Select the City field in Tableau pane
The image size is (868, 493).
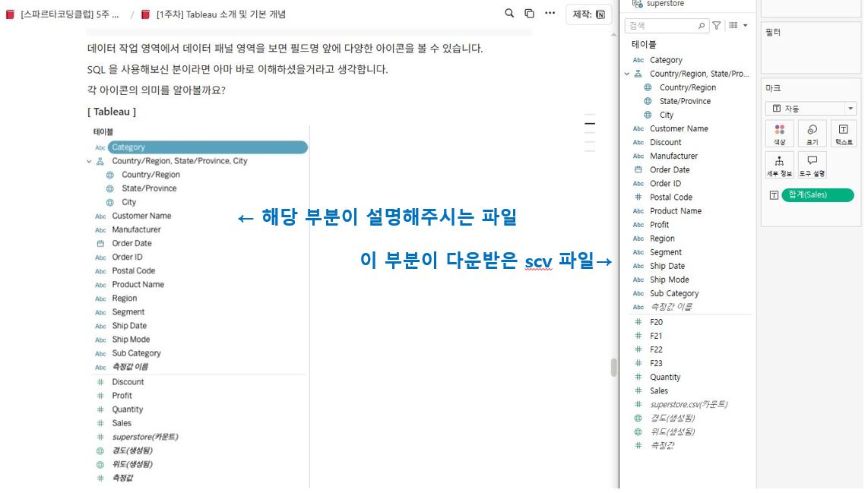(667, 115)
